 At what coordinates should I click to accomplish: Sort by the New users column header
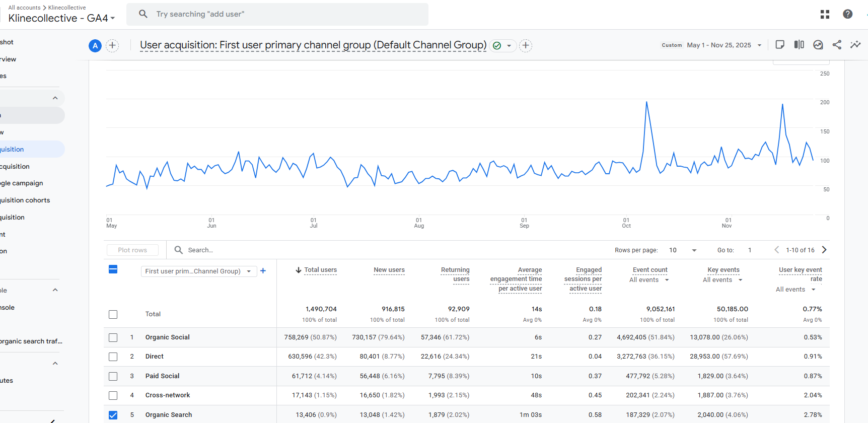(389, 270)
